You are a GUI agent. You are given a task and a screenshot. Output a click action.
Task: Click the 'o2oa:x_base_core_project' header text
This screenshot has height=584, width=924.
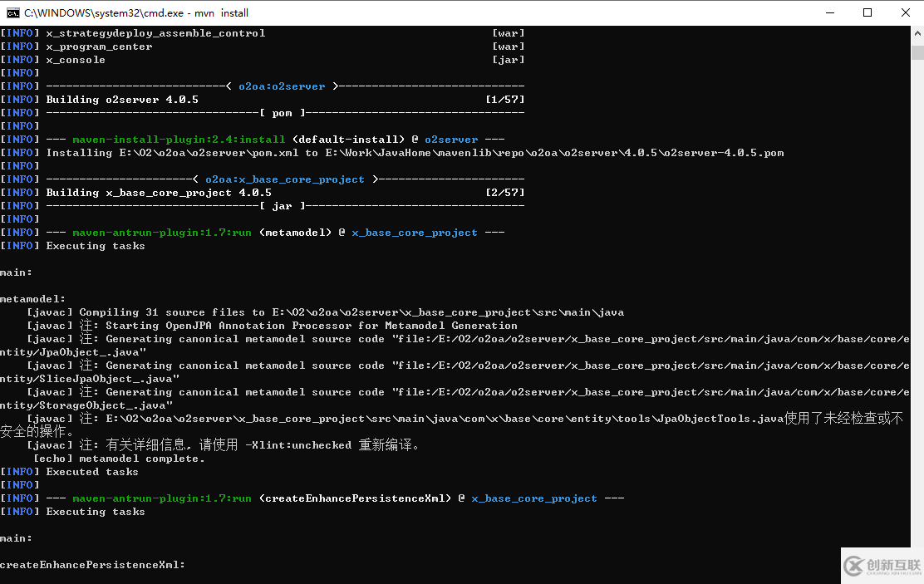click(x=285, y=179)
